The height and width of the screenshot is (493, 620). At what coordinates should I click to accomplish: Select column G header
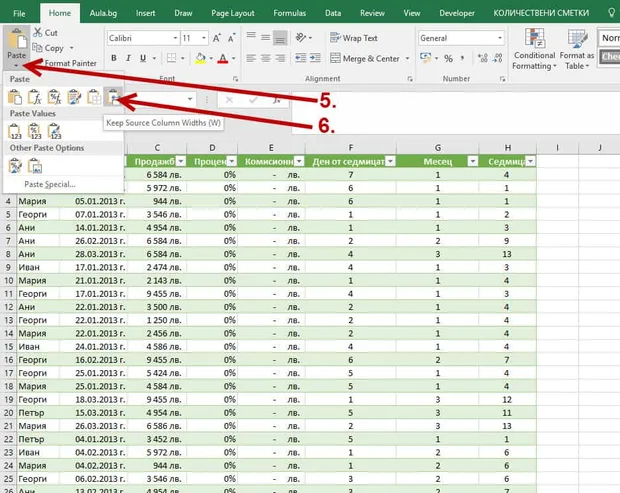[x=438, y=148]
